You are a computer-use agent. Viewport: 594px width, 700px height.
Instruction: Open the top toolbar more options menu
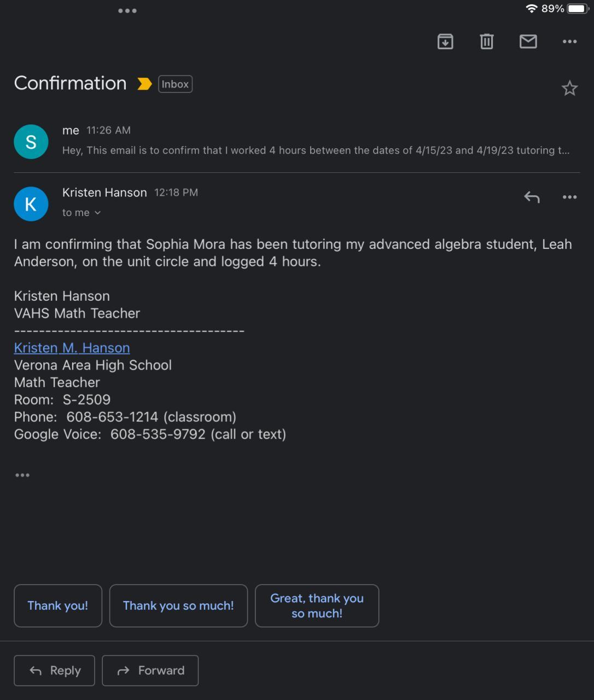[569, 42]
